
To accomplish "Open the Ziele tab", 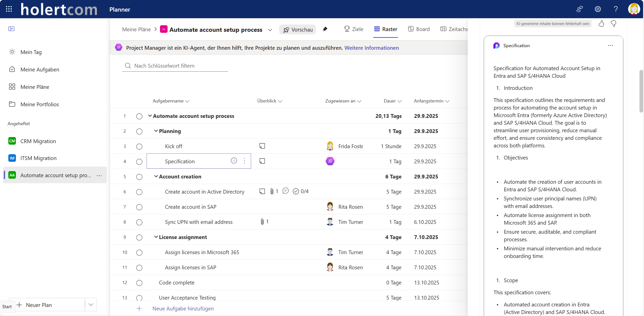I will [x=354, y=29].
